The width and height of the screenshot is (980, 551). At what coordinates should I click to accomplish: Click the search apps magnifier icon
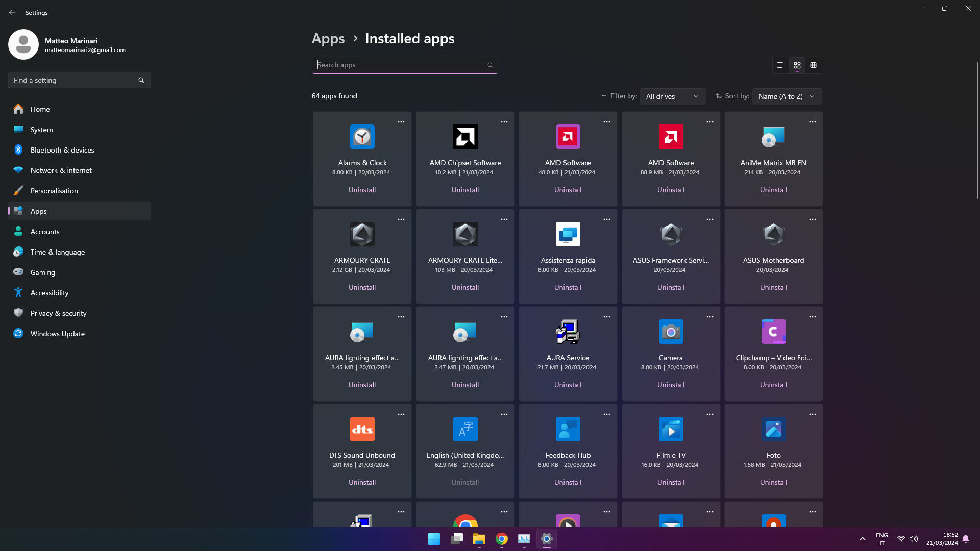click(x=490, y=65)
